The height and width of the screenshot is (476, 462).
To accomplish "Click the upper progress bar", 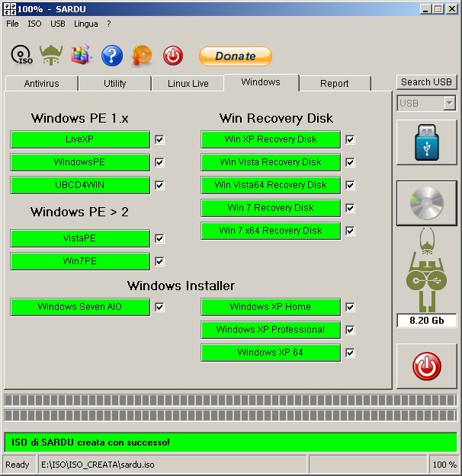I will pos(231,401).
